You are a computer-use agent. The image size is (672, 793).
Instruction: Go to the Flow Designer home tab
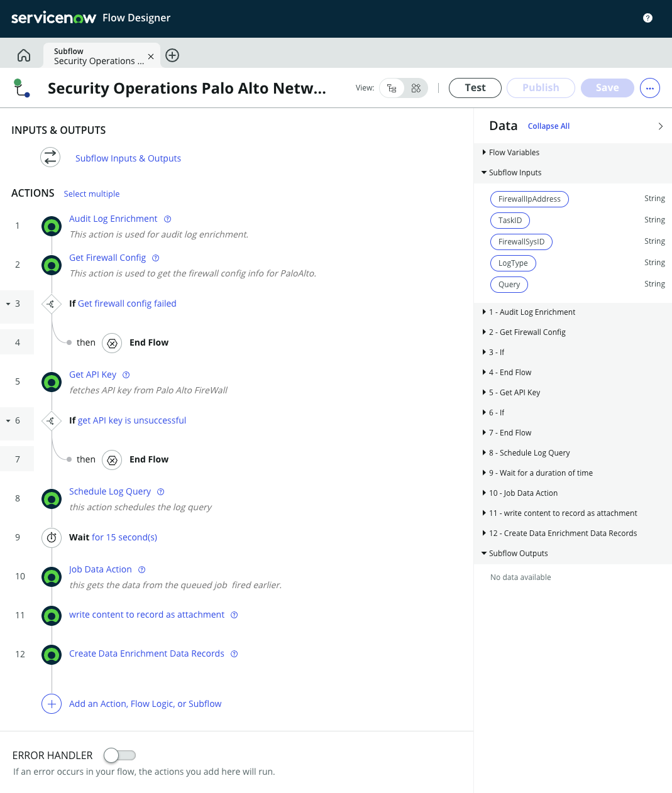click(x=24, y=55)
